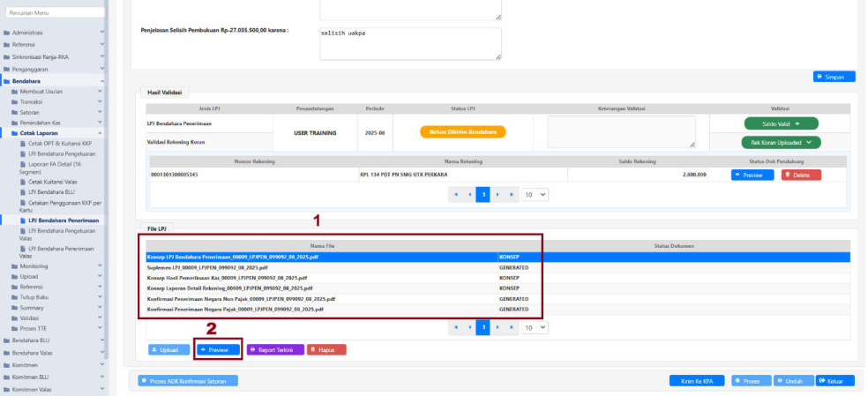Click the Unduh download button
The height and width of the screenshot is (396, 868).
coord(793,381)
